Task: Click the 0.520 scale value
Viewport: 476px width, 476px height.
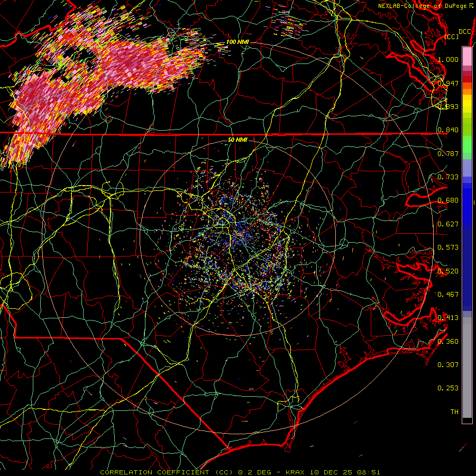Action: 448,271
